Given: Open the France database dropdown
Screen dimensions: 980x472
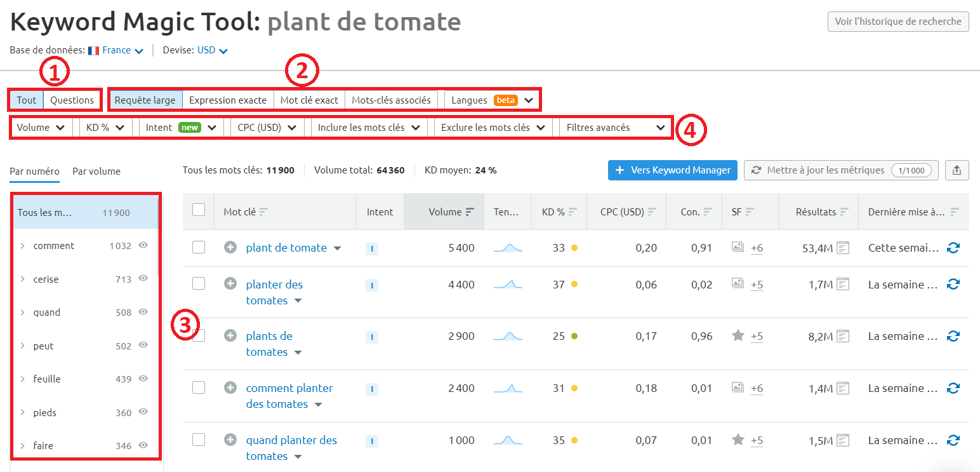Looking at the screenshot, I should point(116,50).
